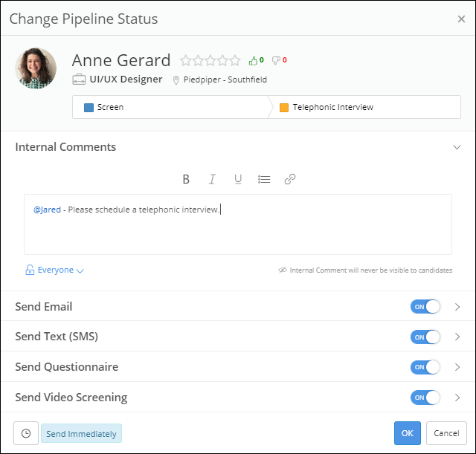Click the thumbs up rating icon
Image resolution: width=476 pixels, height=454 pixels.
click(254, 60)
